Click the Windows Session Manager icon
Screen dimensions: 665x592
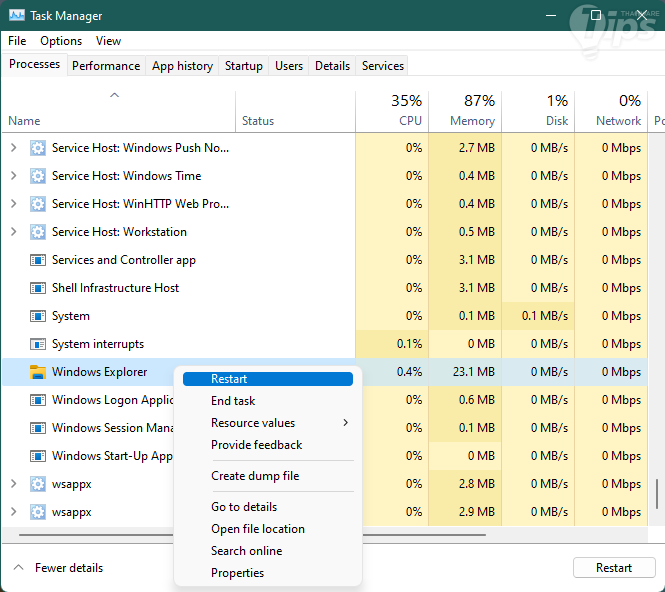pos(38,428)
